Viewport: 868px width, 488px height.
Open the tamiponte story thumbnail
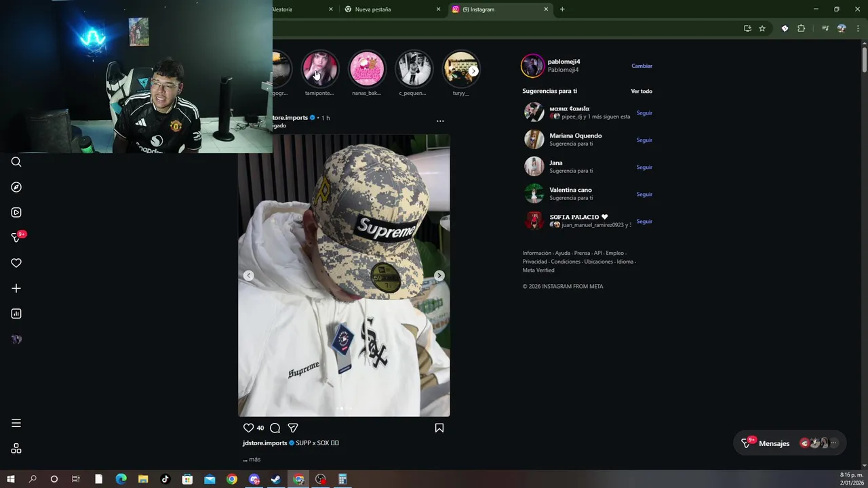319,68
